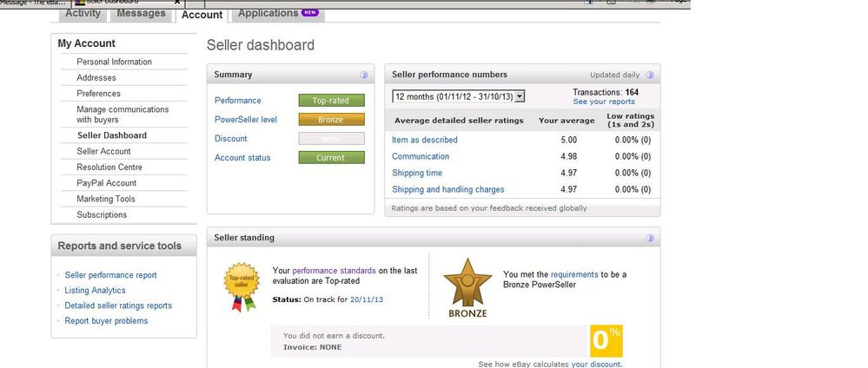
Task: Click the My Account heading
Action: [x=86, y=43]
